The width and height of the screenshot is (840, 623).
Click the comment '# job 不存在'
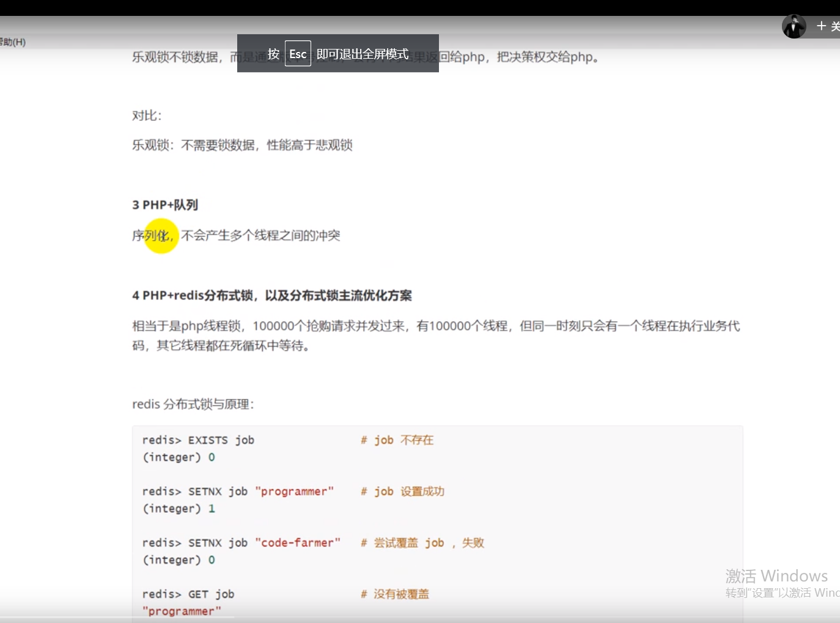(x=397, y=440)
